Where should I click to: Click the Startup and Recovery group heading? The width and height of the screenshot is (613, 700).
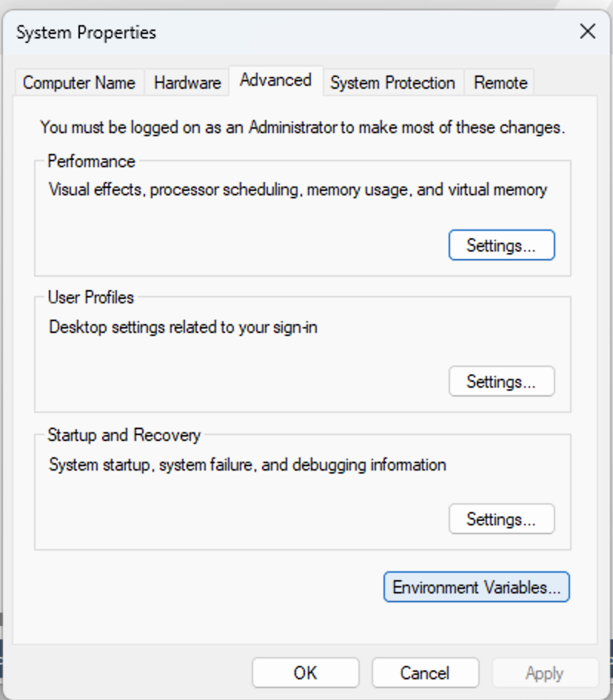point(124,435)
